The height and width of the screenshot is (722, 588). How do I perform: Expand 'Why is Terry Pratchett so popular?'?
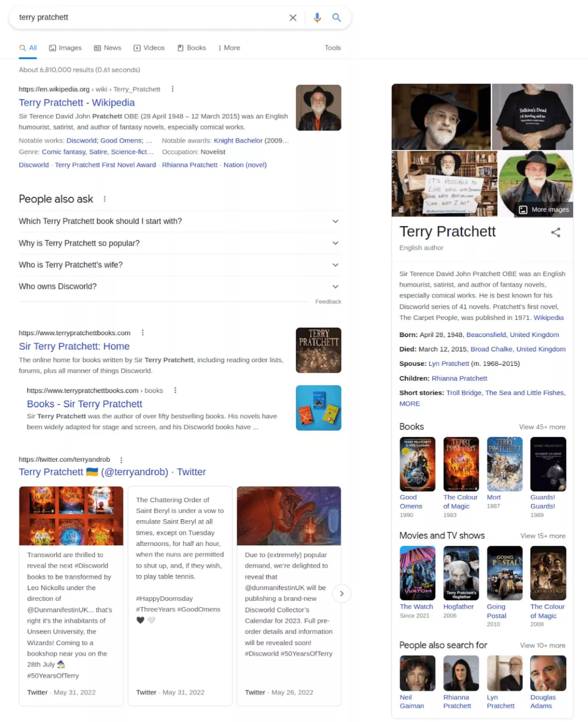pos(180,243)
